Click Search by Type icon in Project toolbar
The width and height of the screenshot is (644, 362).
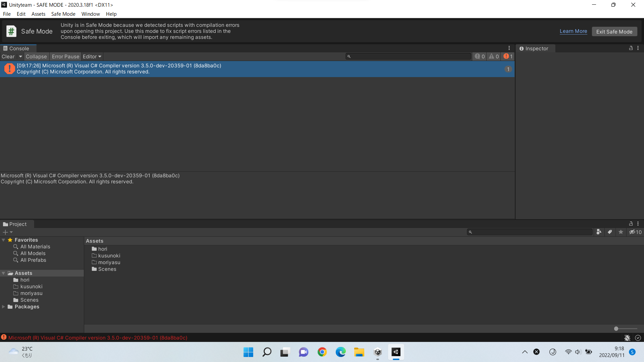tap(599, 232)
